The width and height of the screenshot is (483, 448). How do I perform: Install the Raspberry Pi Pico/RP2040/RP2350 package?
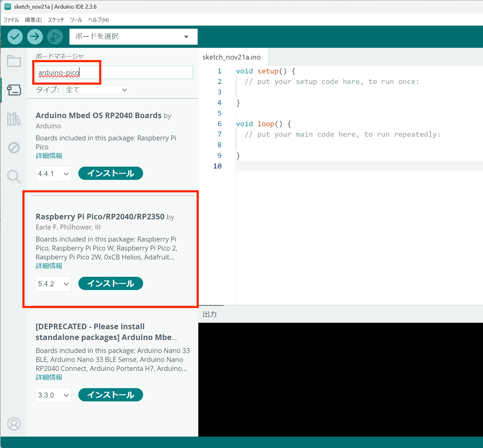[x=110, y=284]
